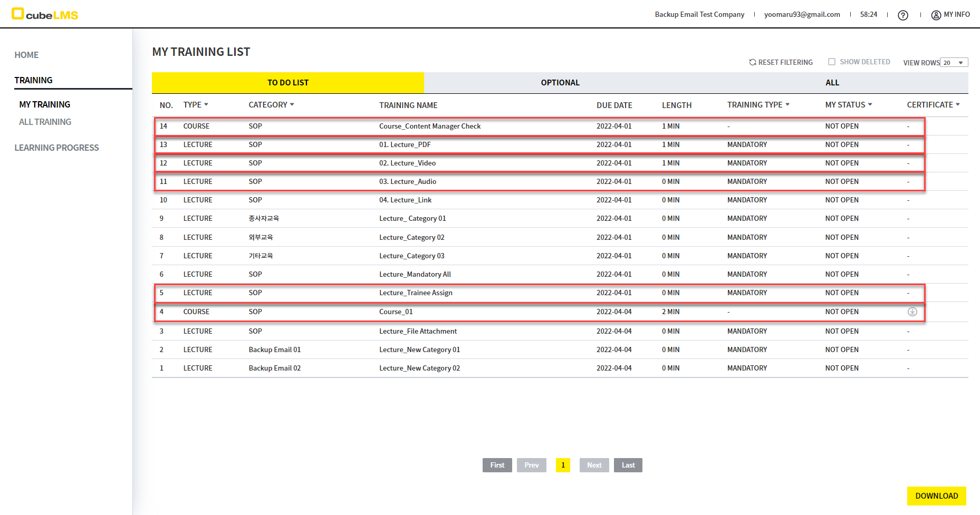The height and width of the screenshot is (515, 980).
Task: Switch to the OPTIONAL tab
Action: (560, 83)
